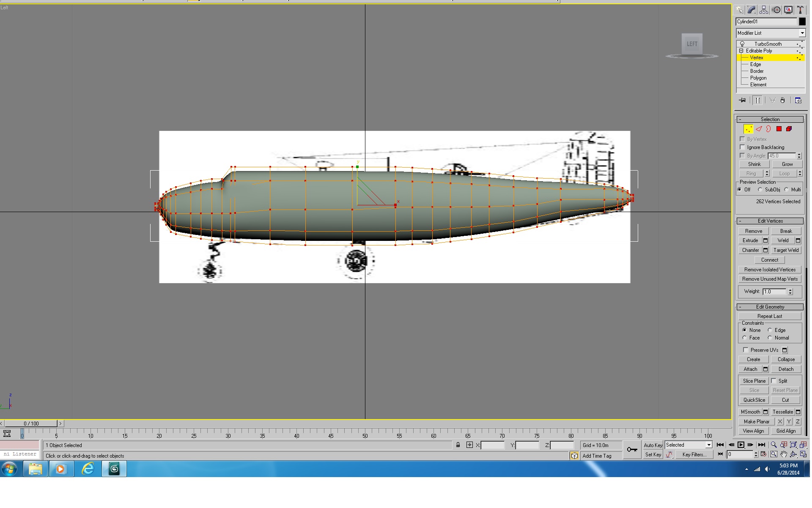Open the Utilities hammer panel tab
The image size is (812, 508).
coord(801,10)
